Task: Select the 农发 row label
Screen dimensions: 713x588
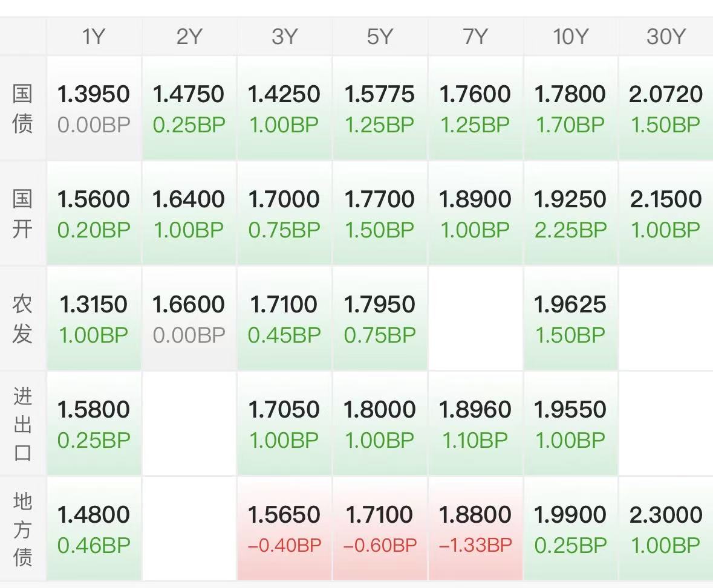Action: coord(22,318)
